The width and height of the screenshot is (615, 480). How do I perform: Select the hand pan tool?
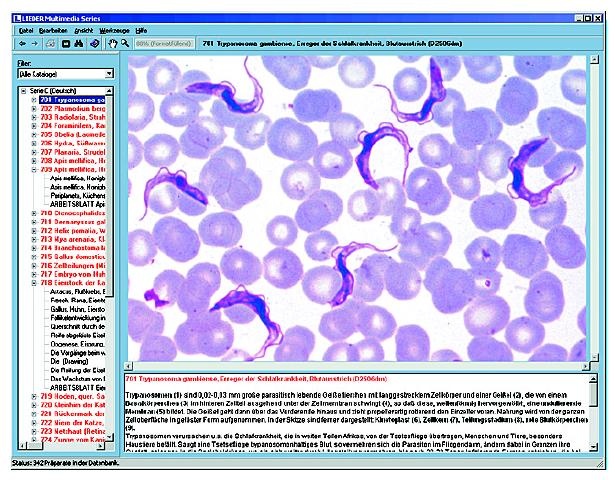coord(113,45)
